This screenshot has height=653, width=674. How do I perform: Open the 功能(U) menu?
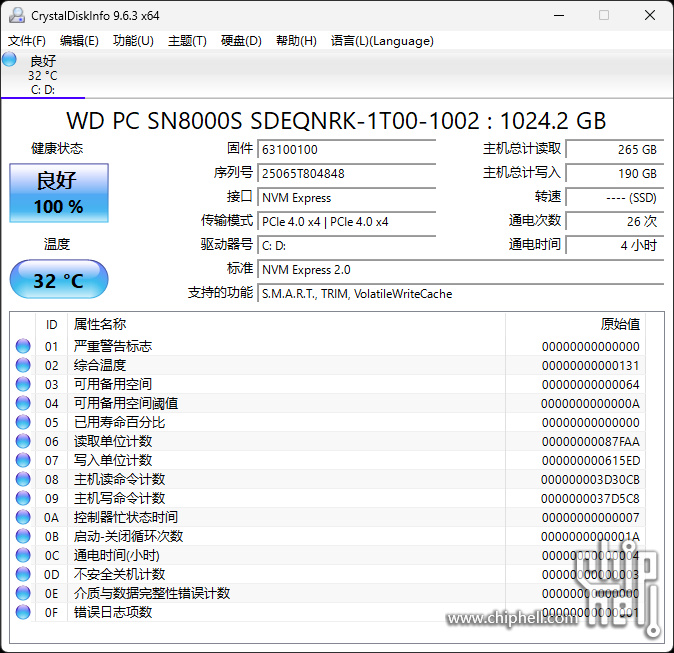[133, 41]
